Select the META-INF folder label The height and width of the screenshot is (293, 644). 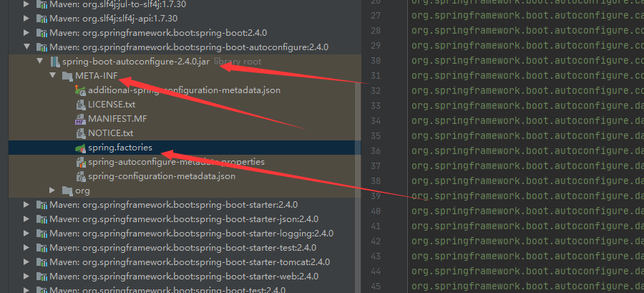[97, 76]
